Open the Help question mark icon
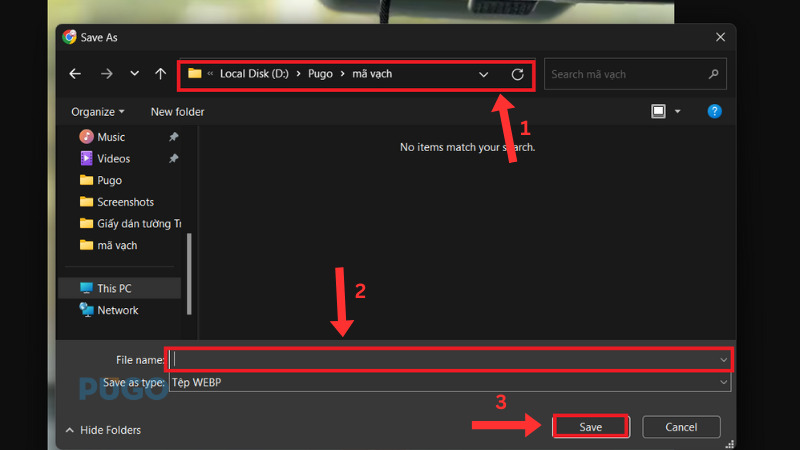 tap(714, 111)
